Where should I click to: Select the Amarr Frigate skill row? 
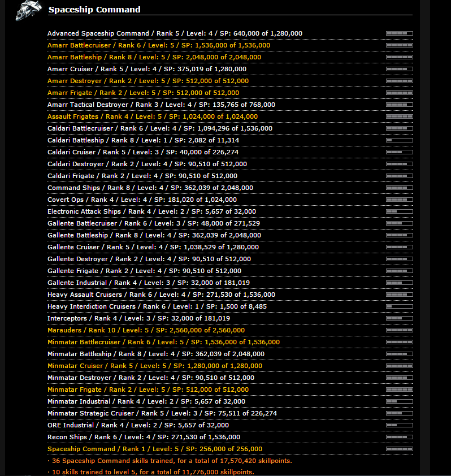click(x=230, y=93)
